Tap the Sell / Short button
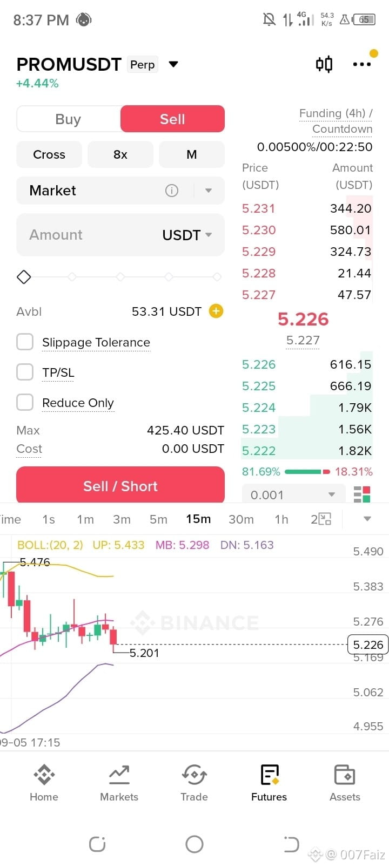 (x=120, y=485)
